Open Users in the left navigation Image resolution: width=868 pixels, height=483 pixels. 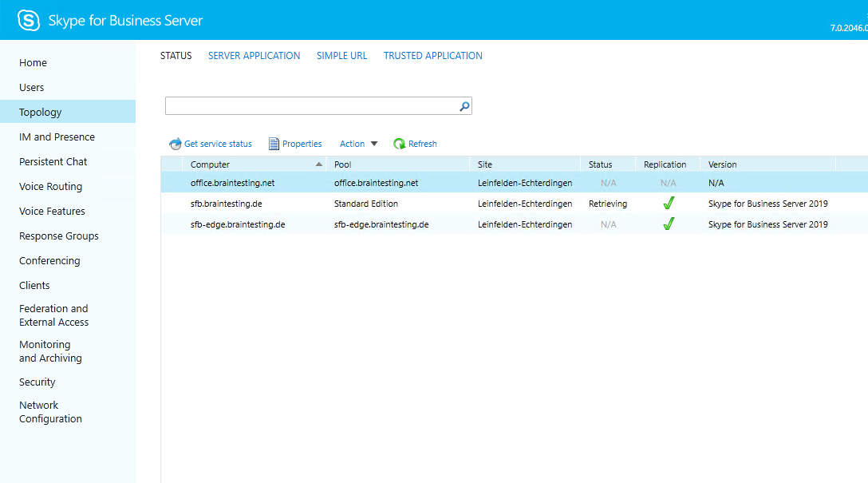point(32,88)
